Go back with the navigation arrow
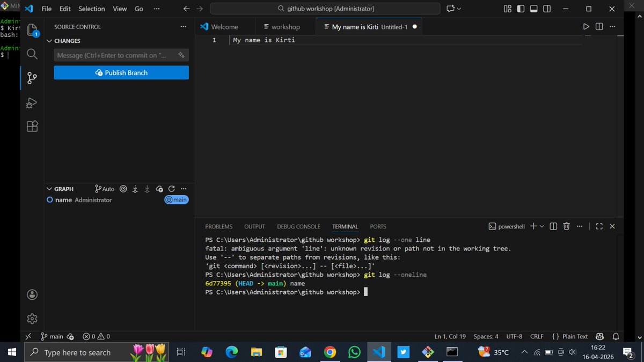 [186, 9]
